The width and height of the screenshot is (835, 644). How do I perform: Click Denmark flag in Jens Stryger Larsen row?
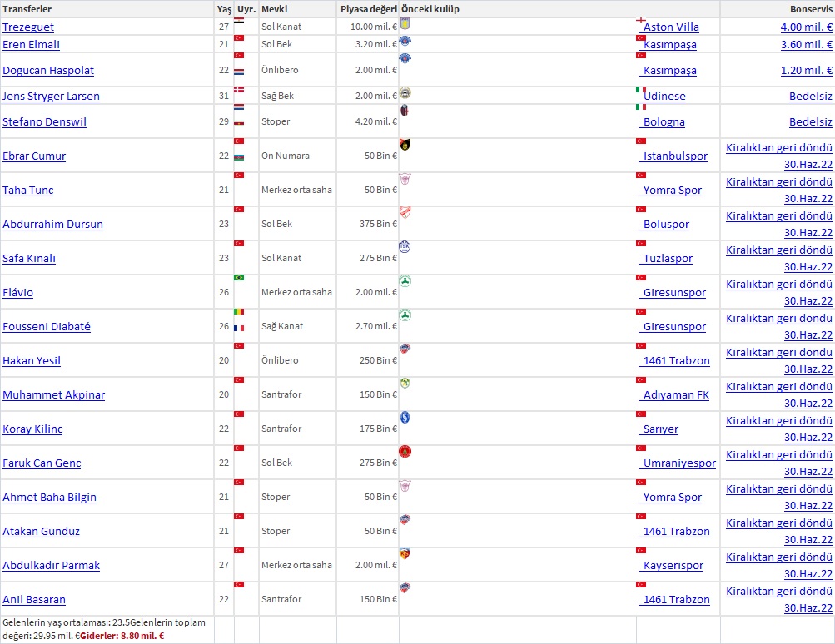239,89
